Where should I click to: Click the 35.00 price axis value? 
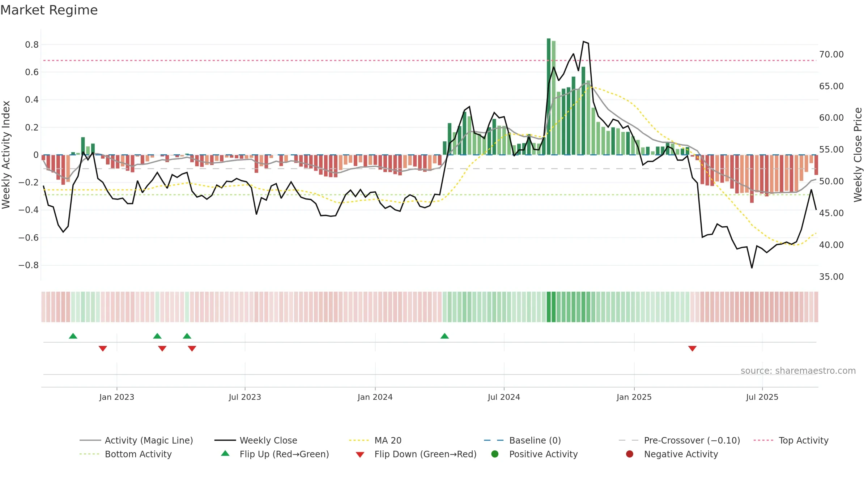[x=831, y=277]
